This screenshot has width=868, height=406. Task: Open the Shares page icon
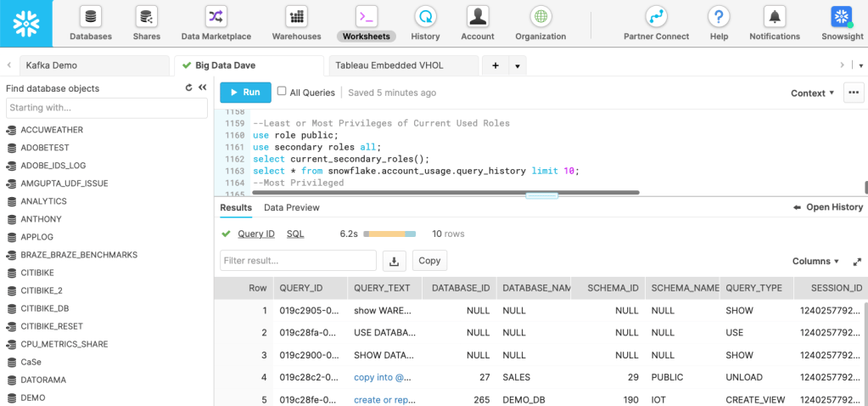147,17
